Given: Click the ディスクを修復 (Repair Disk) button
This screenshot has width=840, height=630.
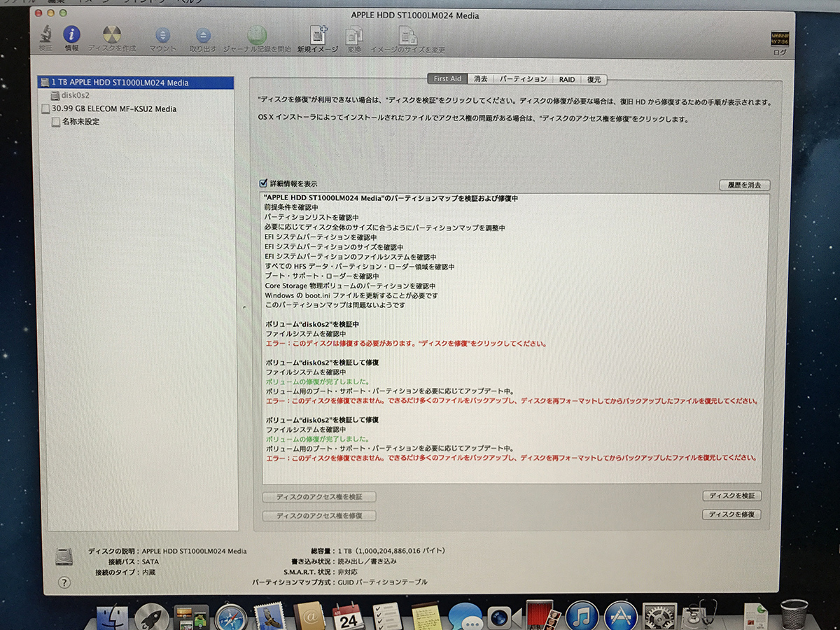Looking at the screenshot, I should click(731, 514).
